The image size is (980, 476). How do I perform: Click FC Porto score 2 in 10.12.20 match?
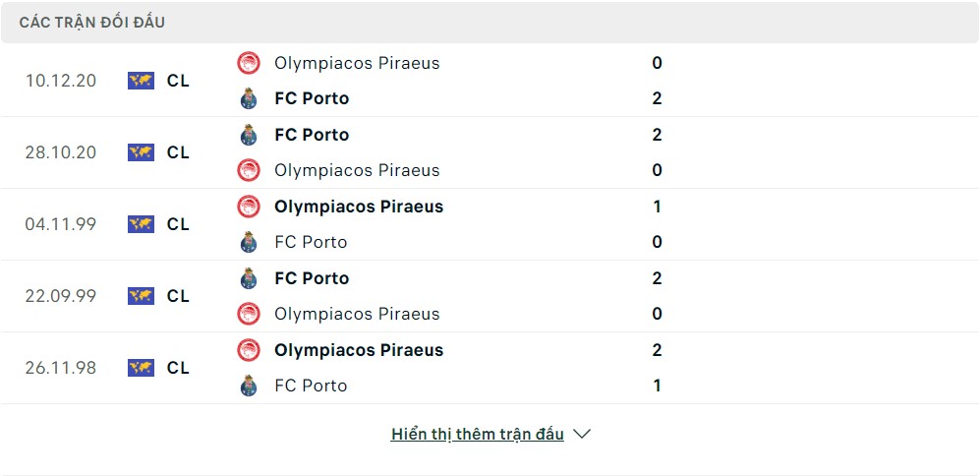(657, 98)
